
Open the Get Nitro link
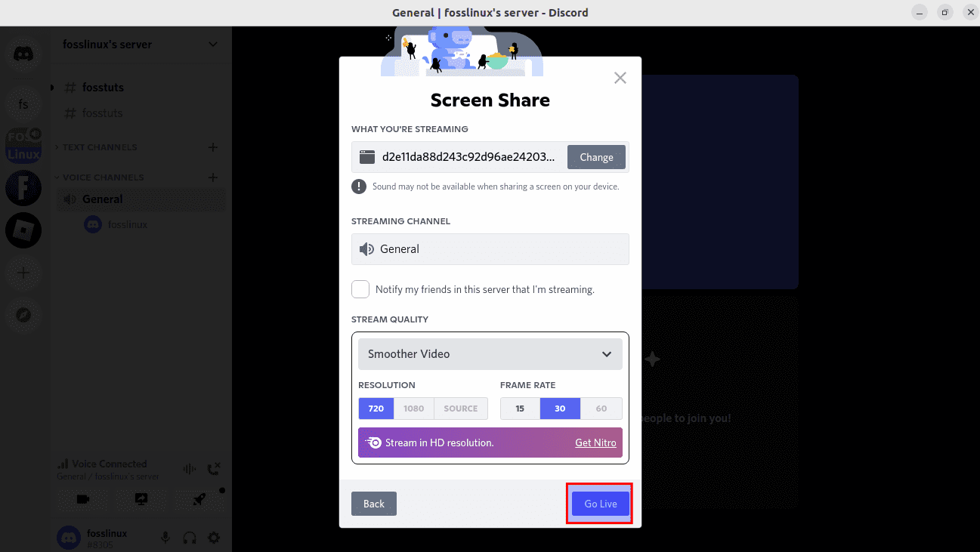(x=595, y=443)
